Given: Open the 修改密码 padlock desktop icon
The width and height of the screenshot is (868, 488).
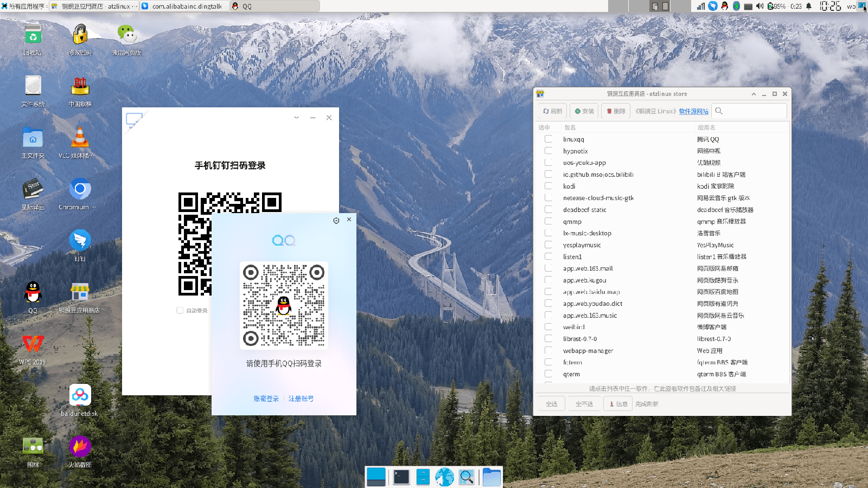Looking at the screenshot, I should (80, 35).
